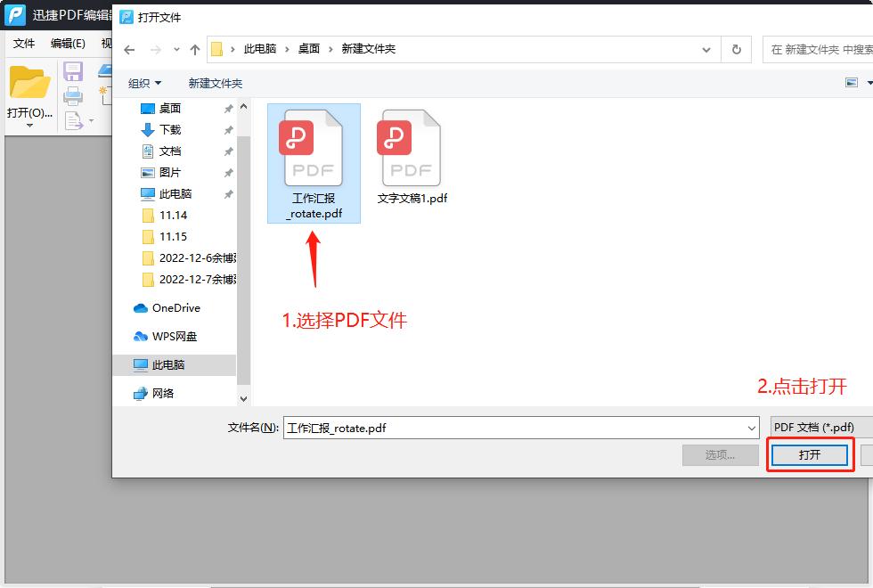Viewport: 873px width, 588px height.
Task: Refresh the folder view with the refresh icon
Action: point(736,50)
